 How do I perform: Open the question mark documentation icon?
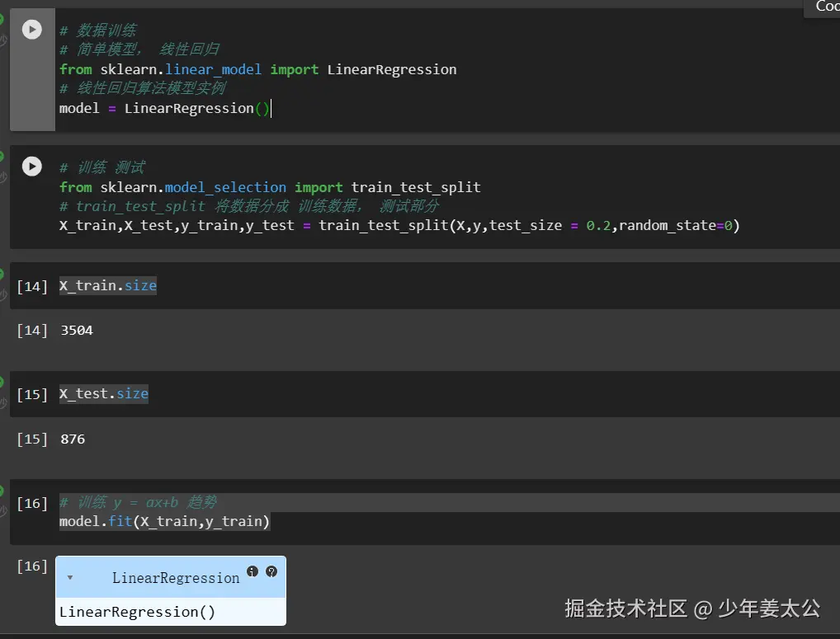pyautogui.click(x=271, y=571)
